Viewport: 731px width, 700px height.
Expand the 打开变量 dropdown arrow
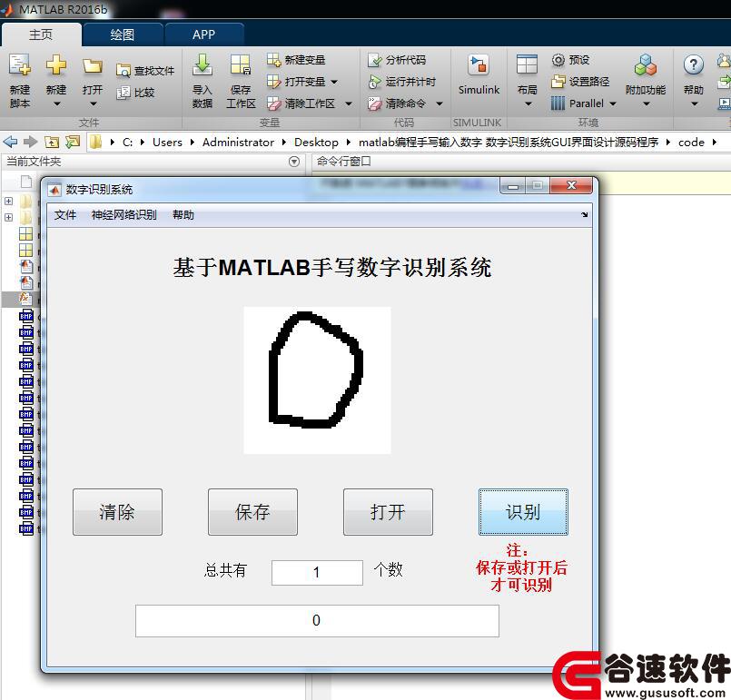coord(334,82)
